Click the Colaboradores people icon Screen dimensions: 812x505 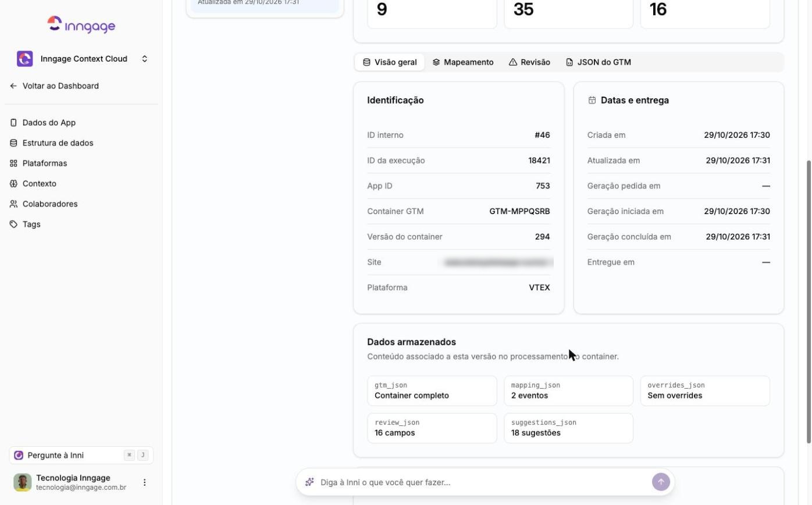click(13, 204)
